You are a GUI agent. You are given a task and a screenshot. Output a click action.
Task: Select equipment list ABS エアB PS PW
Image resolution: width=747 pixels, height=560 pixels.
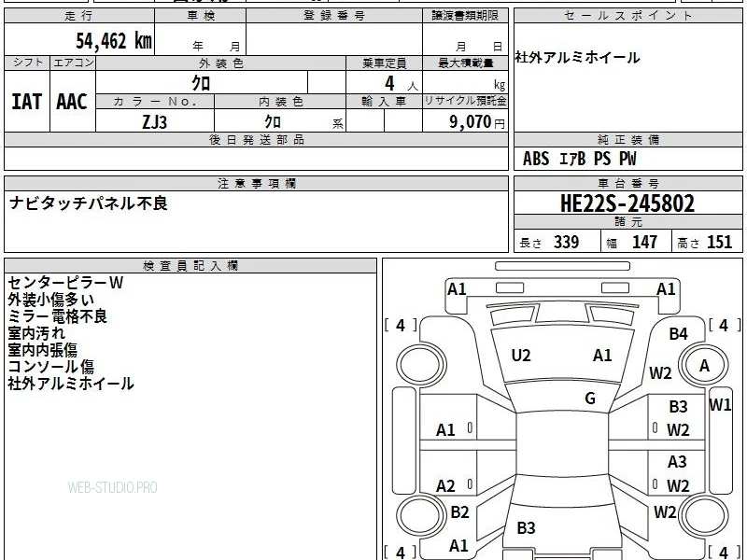click(x=579, y=159)
